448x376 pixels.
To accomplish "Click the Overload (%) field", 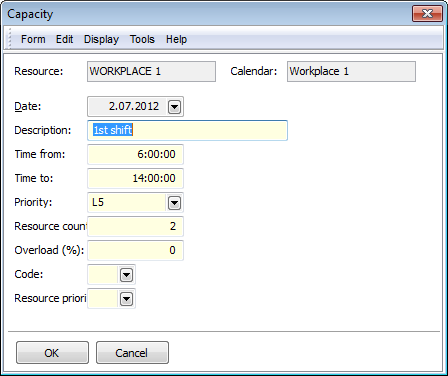I will [x=135, y=250].
